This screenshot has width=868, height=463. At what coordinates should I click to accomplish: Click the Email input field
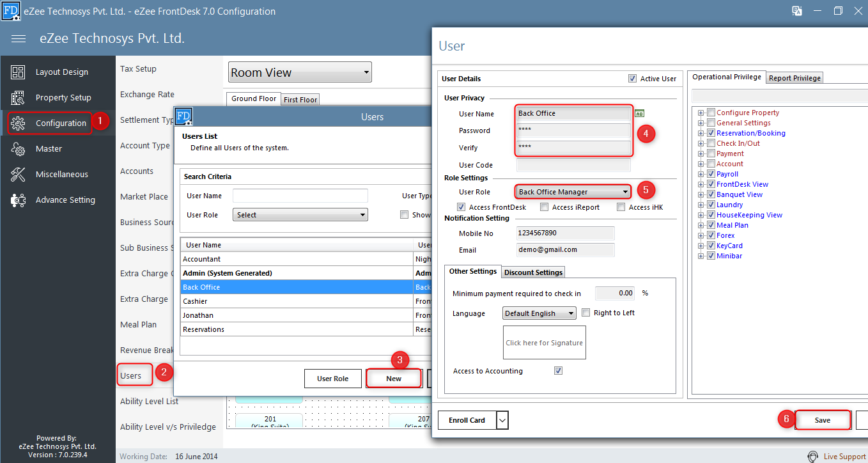(x=566, y=250)
